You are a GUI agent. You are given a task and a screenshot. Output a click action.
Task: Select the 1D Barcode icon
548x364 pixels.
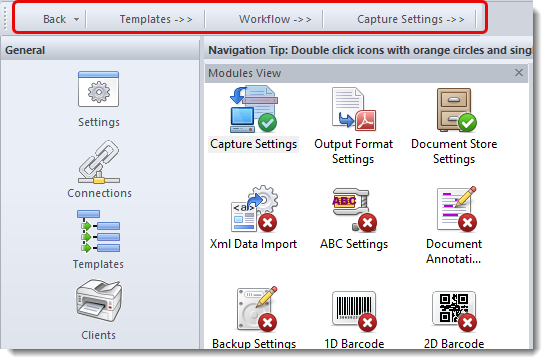[x=354, y=311]
